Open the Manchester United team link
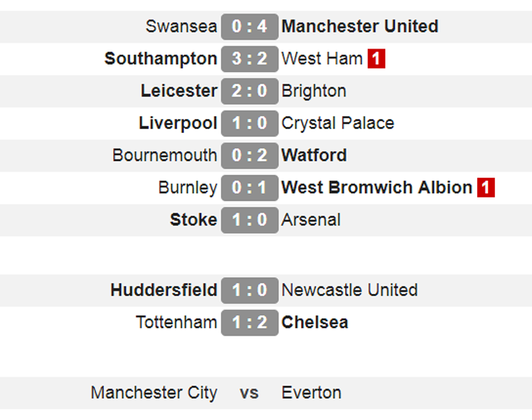The height and width of the screenshot is (420, 532). pos(360,27)
